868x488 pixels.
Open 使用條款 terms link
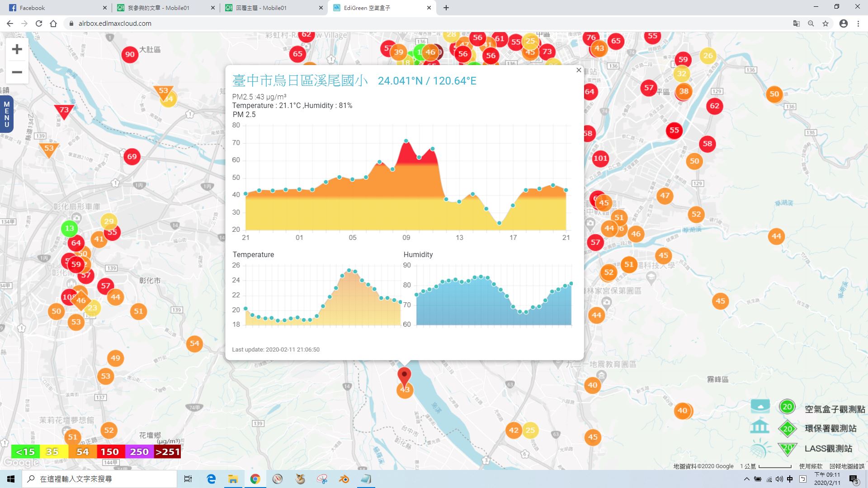pyautogui.click(x=811, y=466)
